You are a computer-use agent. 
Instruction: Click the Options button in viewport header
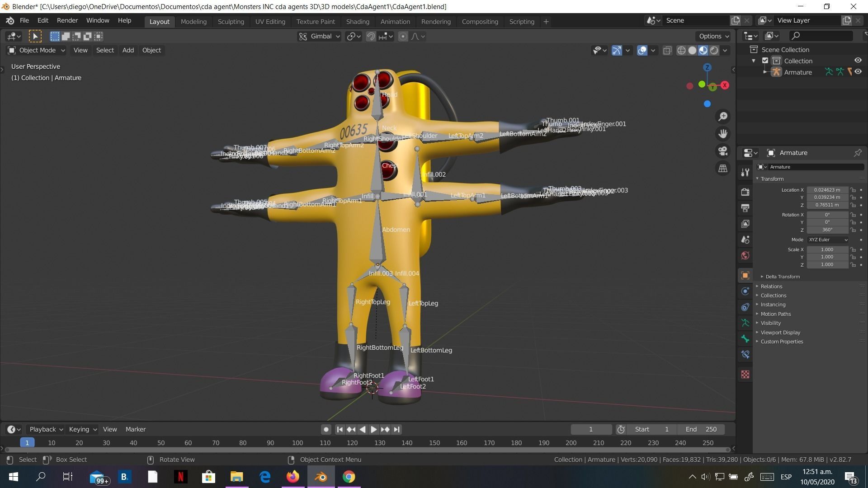[x=713, y=36]
